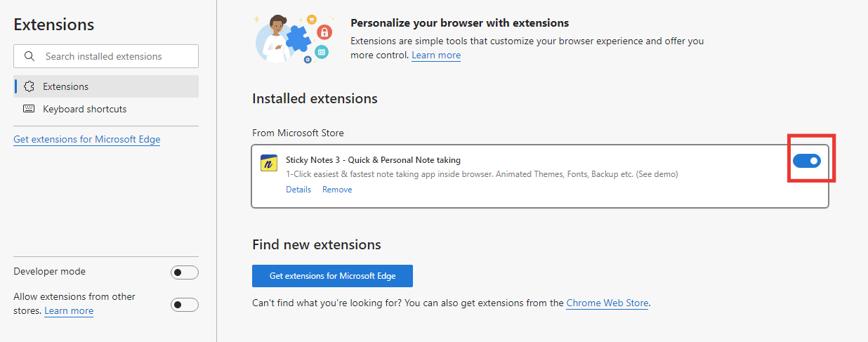This screenshot has width=868, height=342.
Task: Open Details for Sticky Notes 3
Action: click(x=298, y=190)
